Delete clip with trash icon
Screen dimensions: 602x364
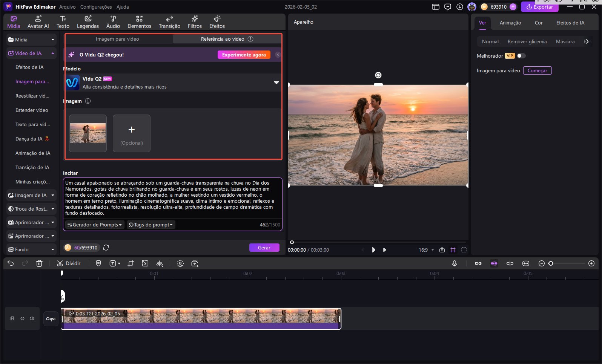click(39, 263)
